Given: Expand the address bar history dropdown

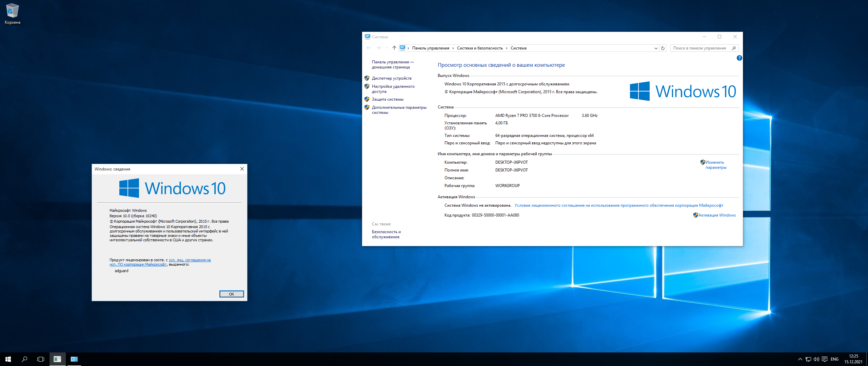Looking at the screenshot, I should click(x=656, y=48).
